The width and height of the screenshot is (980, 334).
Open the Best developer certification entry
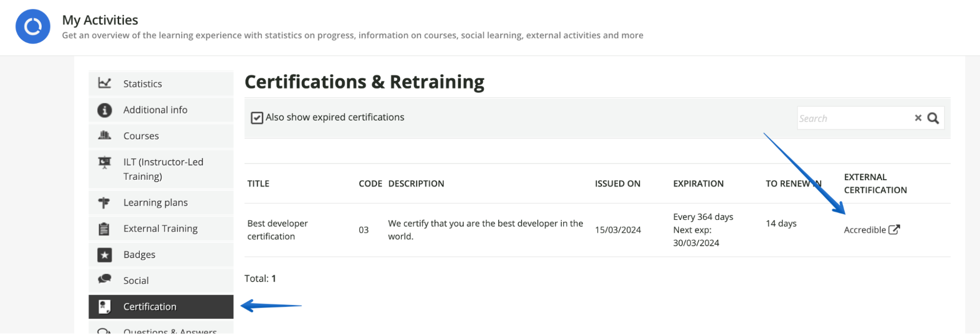(x=277, y=229)
